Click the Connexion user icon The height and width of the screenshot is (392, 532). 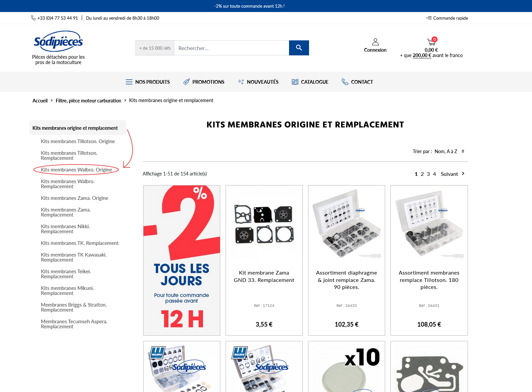375,42
